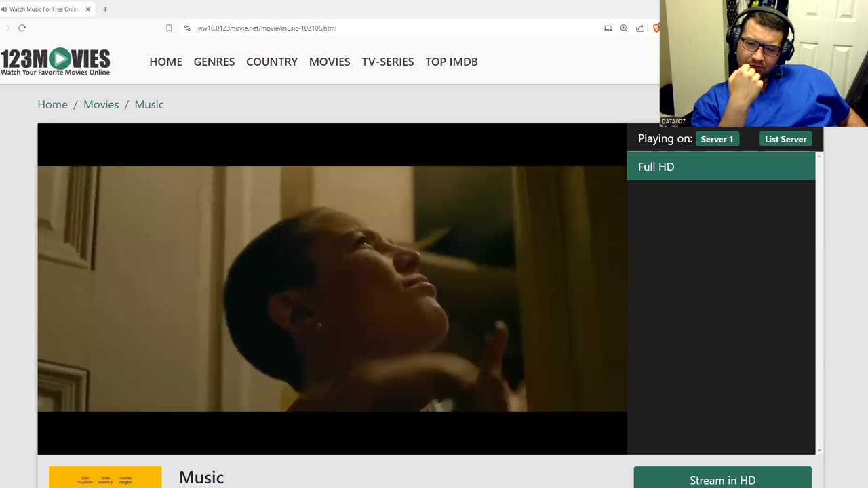Screen dimensions: 868x488
Task: Click server panel scrollbar up arrow
Action: [x=819, y=157]
